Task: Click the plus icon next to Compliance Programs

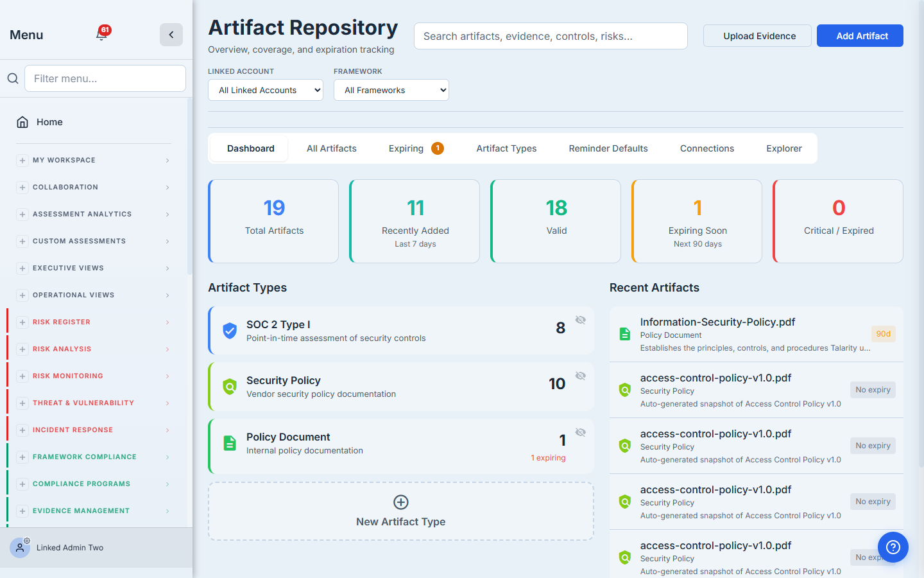Action: point(22,484)
